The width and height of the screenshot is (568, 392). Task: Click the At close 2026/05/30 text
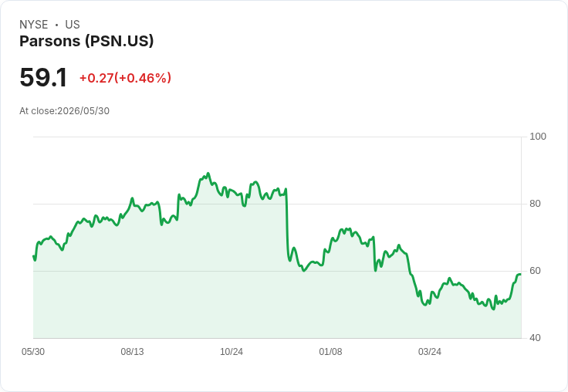tap(65, 111)
